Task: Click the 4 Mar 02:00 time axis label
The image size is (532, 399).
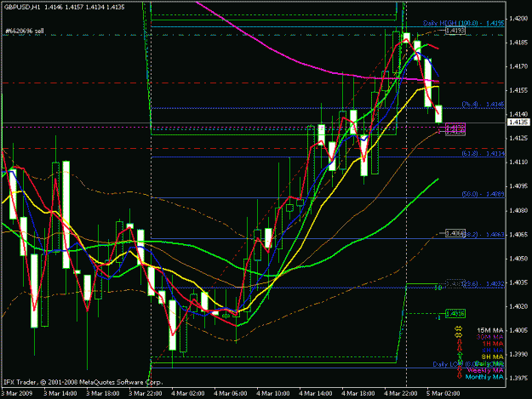Action: pyautogui.click(x=187, y=393)
